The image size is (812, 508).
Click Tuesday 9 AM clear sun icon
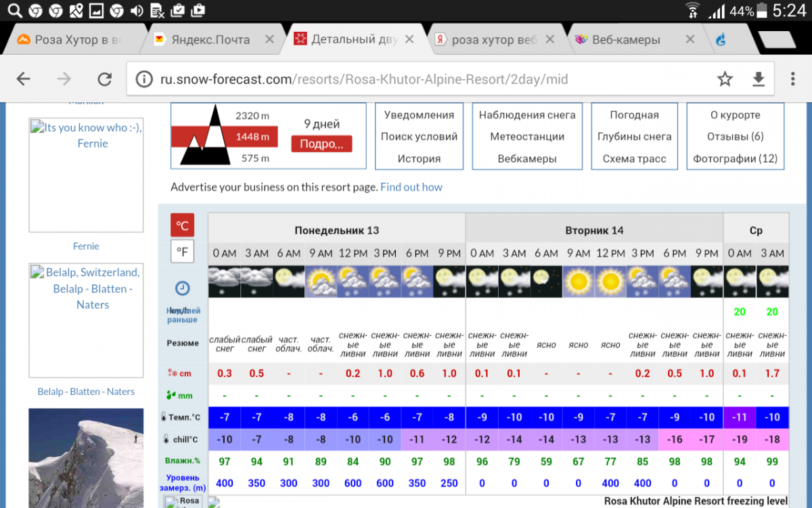(x=579, y=281)
